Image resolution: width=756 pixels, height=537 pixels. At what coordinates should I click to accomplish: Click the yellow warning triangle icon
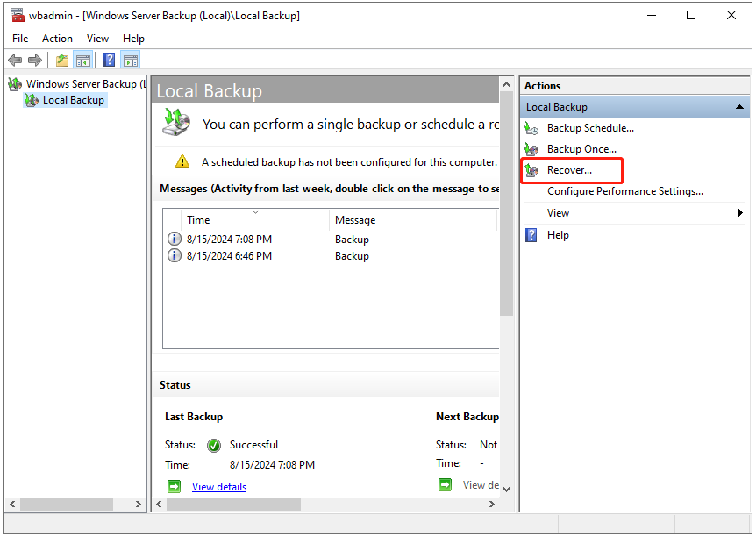(x=182, y=161)
